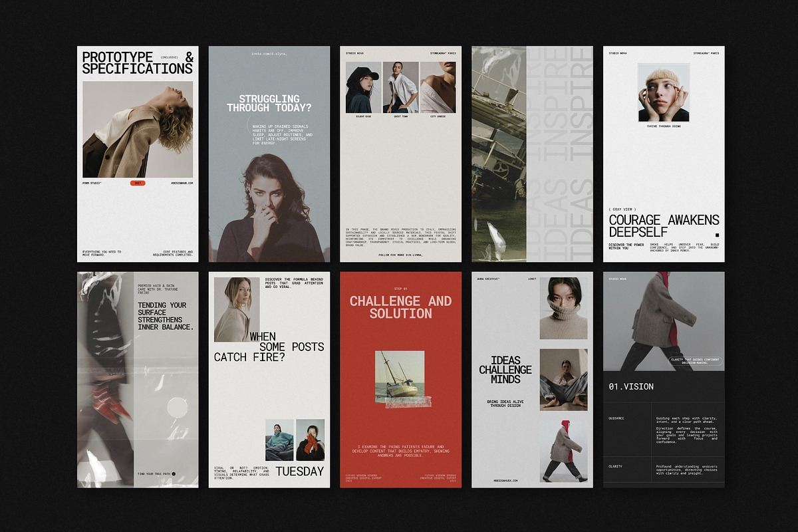798x532 pixels.
Task: Select the photo of the person in a turtleneck sweater
Action: [x=563, y=308]
